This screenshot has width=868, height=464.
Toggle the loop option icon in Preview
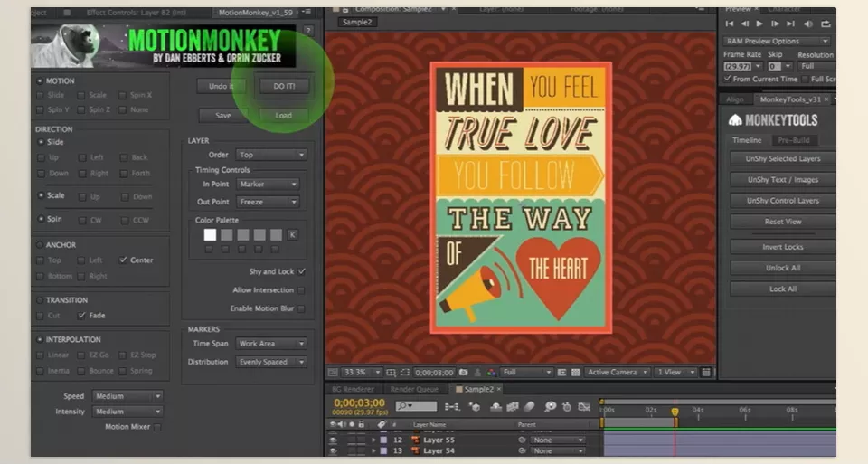(x=826, y=24)
